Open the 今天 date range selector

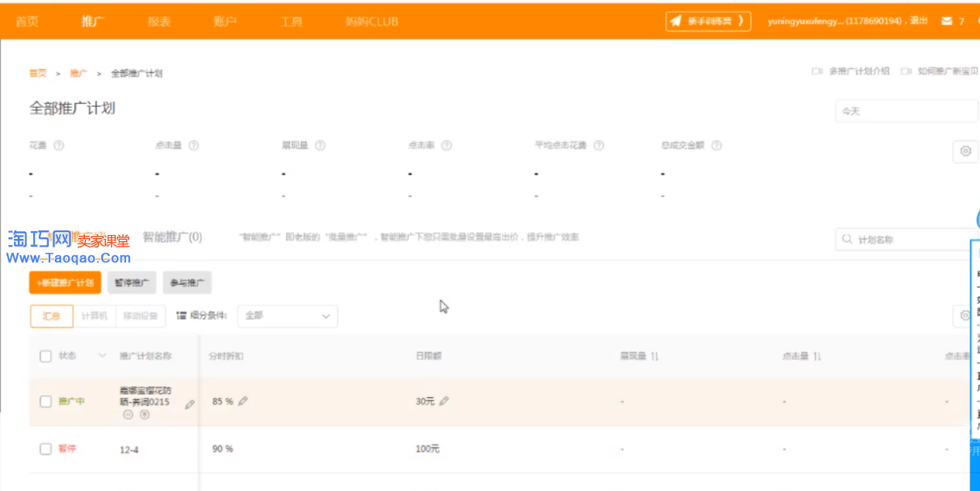coord(905,111)
